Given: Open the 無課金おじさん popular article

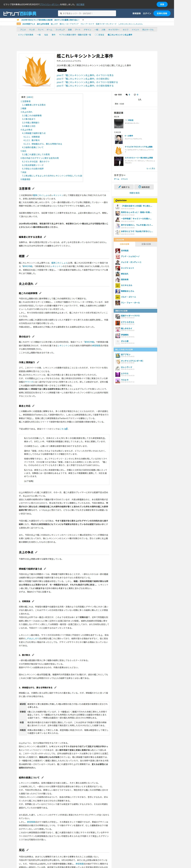Looking at the screenshot, I should tap(127, 291).
